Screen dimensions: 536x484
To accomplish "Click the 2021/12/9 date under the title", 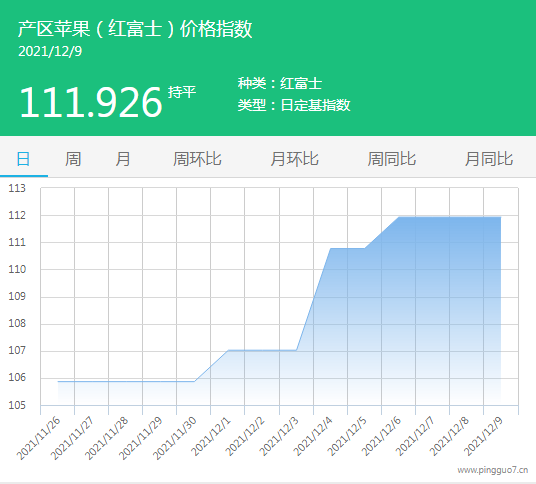I will (x=50, y=52).
